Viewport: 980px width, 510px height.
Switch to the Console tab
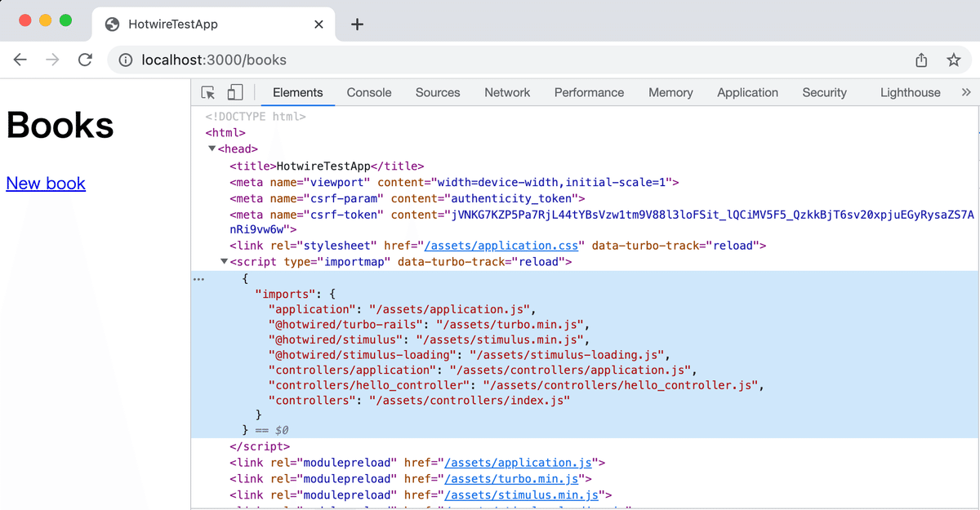click(x=369, y=92)
